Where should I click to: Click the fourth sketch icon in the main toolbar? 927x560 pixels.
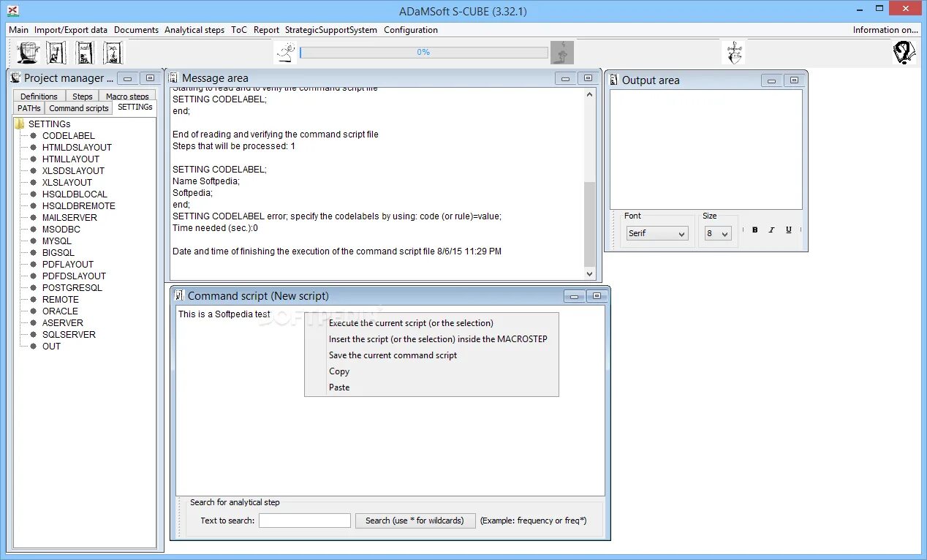113,53
